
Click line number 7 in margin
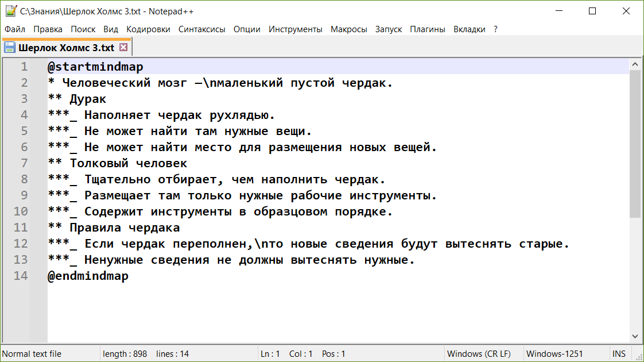coord(24,163)
